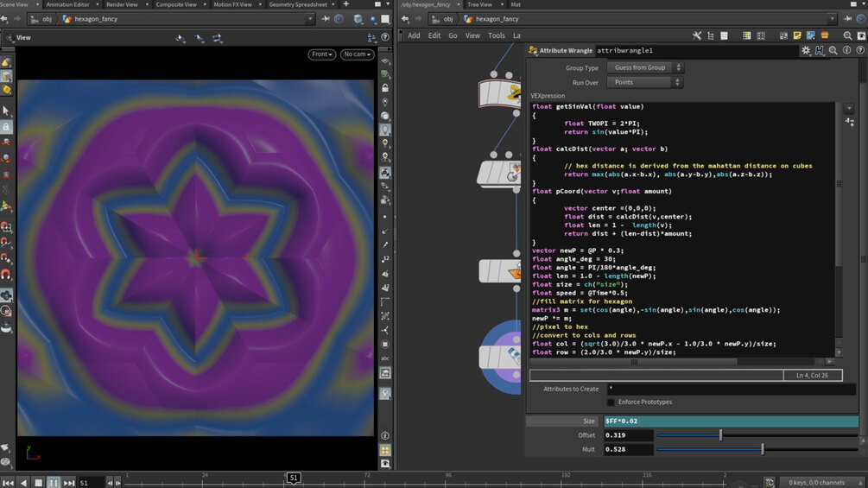868x488 pixels.
Task: Open the Front view selection dropdown
Action: [322, 54]
